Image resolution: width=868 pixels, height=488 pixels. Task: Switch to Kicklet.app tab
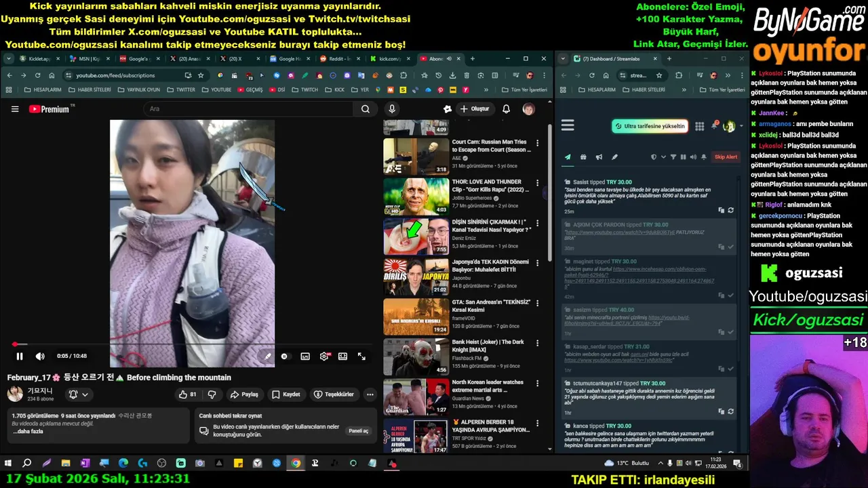(39, 59)
